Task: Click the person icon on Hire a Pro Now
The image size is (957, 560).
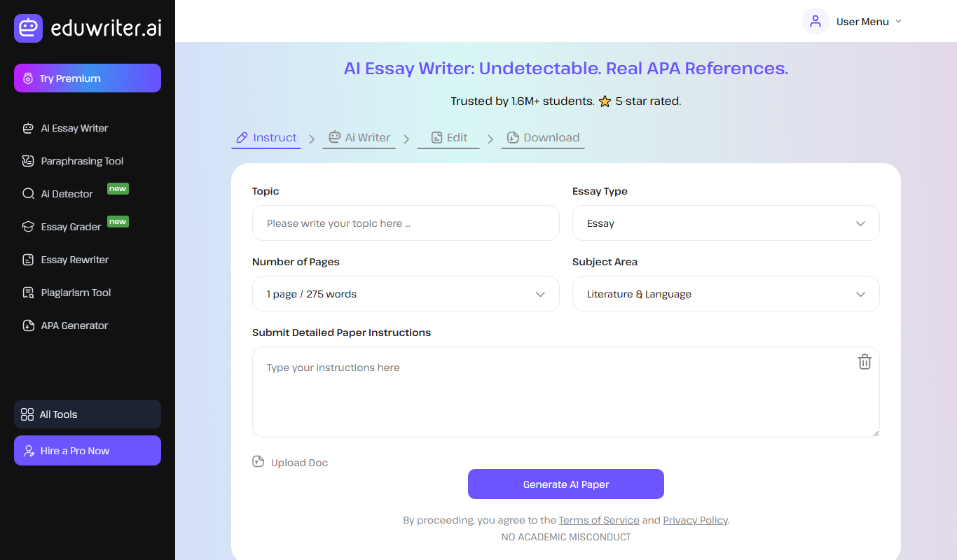Action: (29, 451)
